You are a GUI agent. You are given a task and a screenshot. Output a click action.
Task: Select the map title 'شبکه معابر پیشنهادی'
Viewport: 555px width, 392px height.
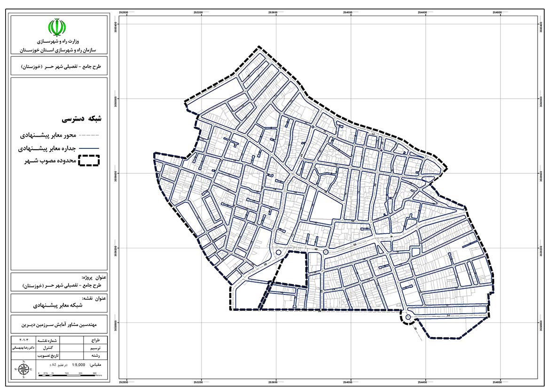coord(58,306)
